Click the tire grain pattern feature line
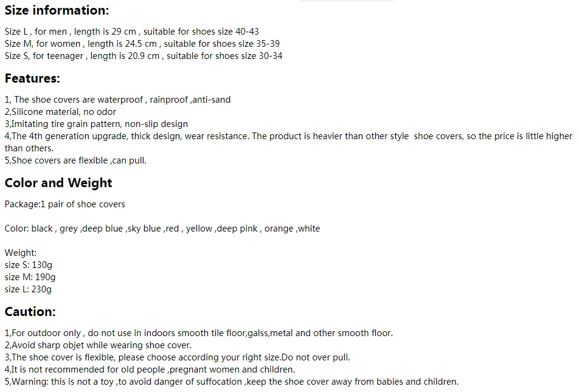The height and width of the screenshot is (392, 579). [x=96, y=124]
